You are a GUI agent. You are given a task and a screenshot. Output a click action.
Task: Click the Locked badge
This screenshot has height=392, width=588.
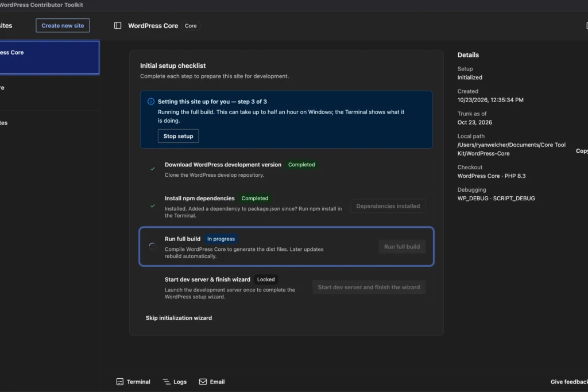point(266,279)
